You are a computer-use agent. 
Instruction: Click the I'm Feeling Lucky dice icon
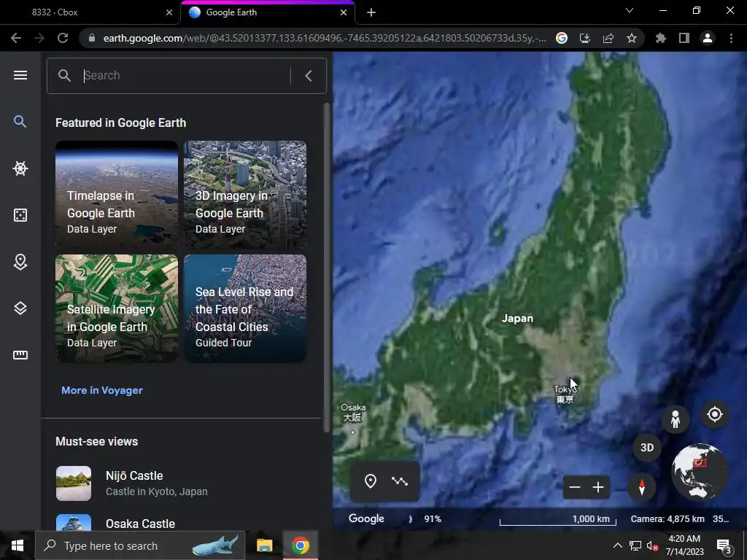[x=20, y=215]
